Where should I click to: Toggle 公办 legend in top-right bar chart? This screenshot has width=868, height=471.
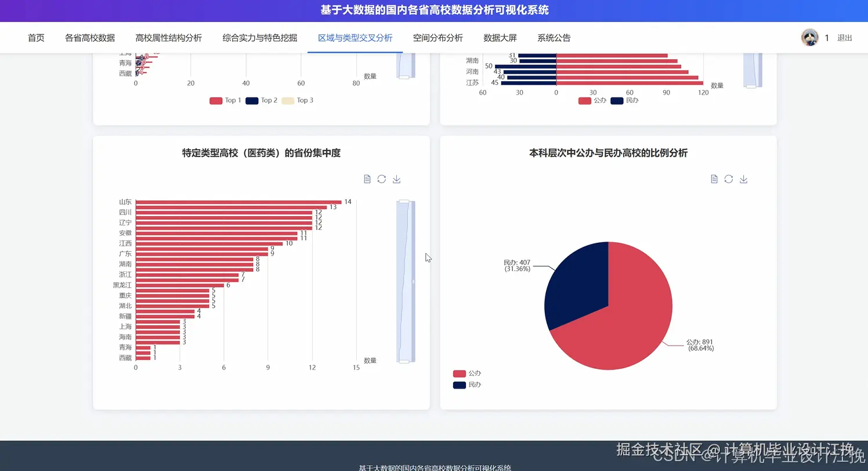[592, 100]
